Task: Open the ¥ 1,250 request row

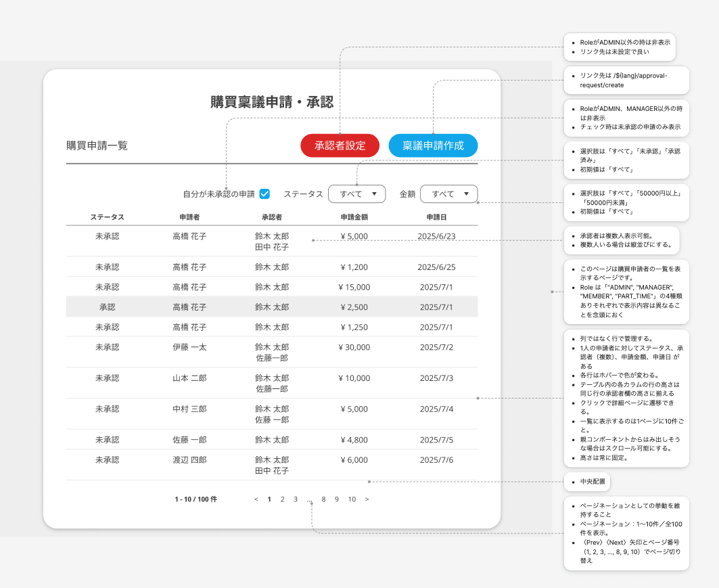Action: [272, 327]
